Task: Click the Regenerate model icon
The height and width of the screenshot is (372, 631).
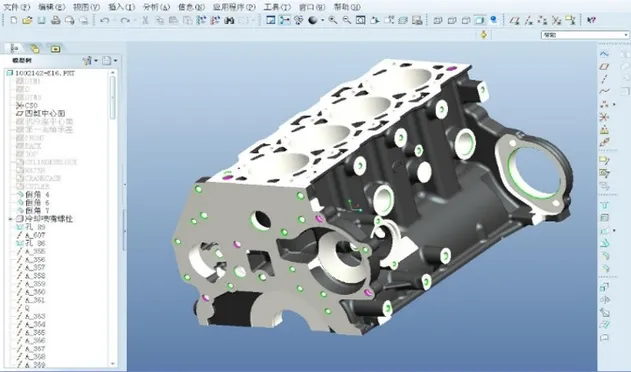Action: 201,20
